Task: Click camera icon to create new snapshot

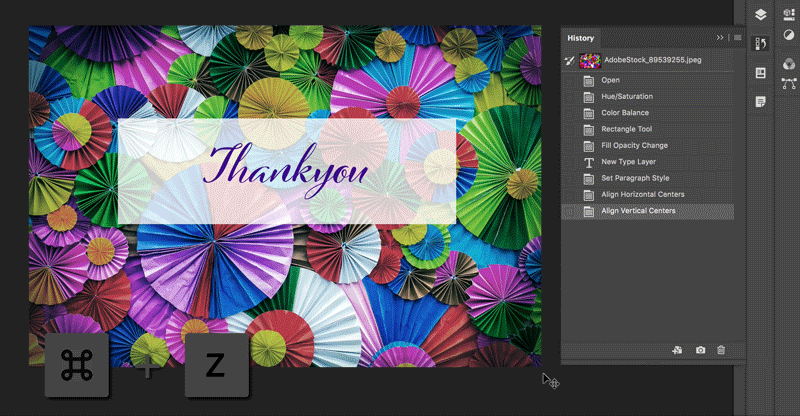Action: pos(700,350)
